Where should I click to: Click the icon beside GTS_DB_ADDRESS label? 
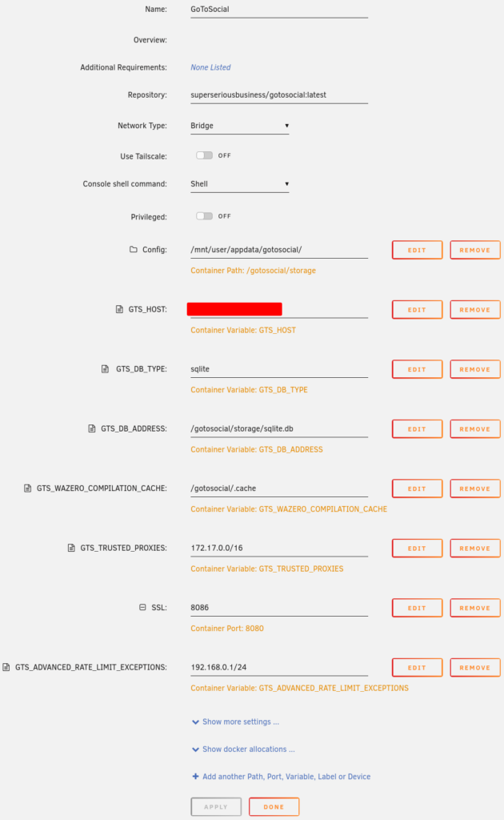pyautogui.click(x=92, y=429)
